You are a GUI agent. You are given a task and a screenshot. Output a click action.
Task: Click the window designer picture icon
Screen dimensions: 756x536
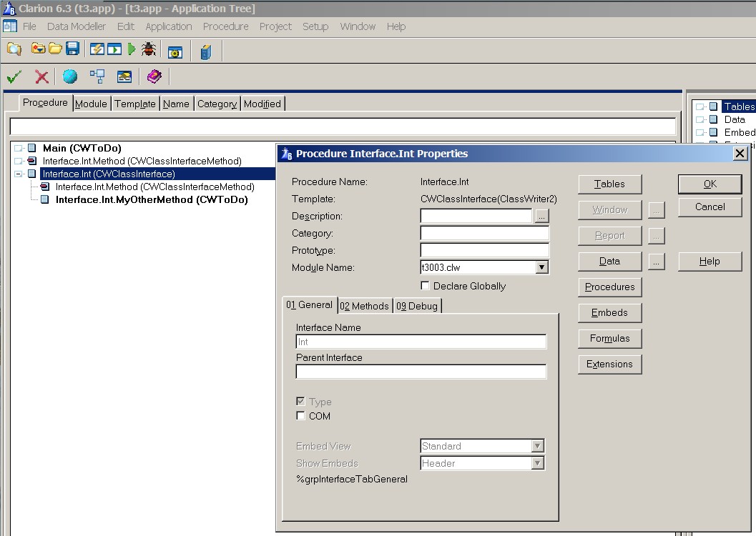tap(124, 76)
